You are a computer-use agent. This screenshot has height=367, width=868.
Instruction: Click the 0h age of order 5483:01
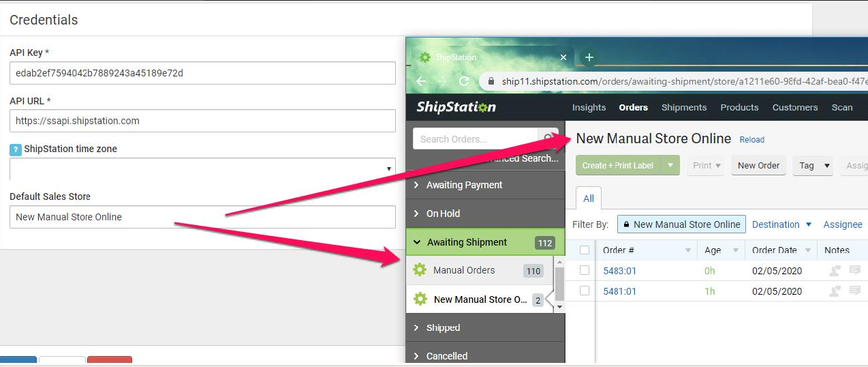point(709,271)
